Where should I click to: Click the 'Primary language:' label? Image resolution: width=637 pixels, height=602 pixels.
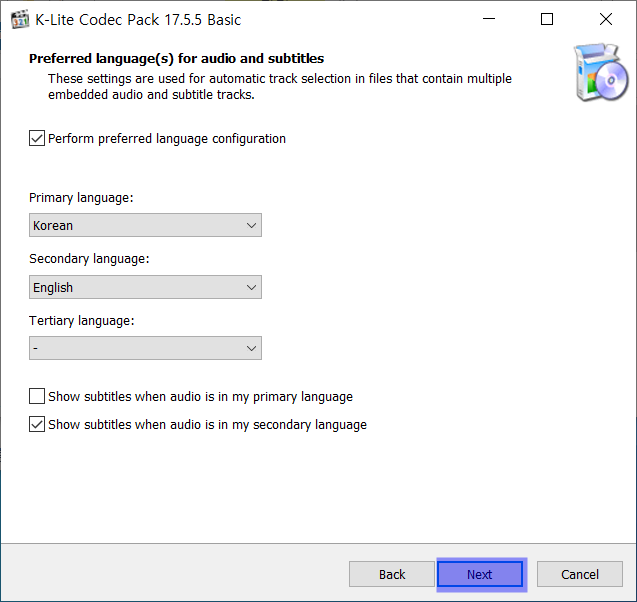click(81, 198)
